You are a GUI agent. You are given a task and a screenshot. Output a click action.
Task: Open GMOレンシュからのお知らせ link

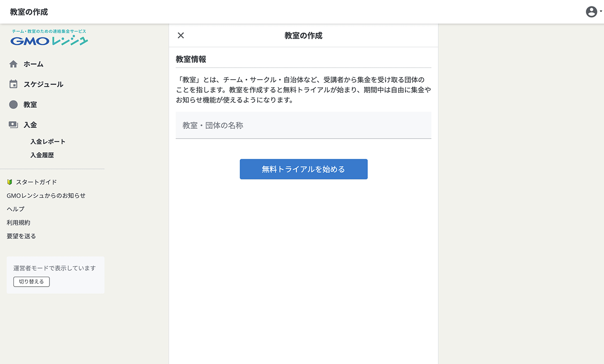click(x=46, y=196)
